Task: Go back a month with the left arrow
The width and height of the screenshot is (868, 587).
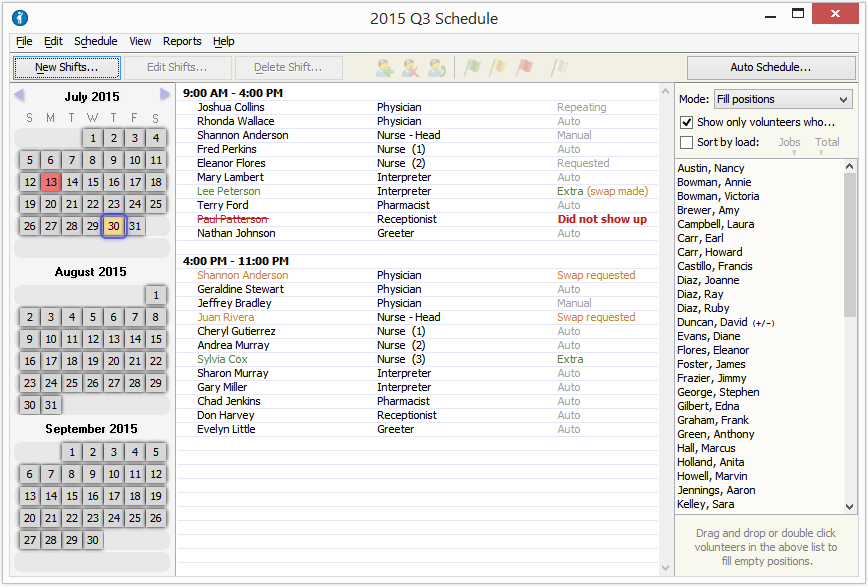Action: pos(17,96)
